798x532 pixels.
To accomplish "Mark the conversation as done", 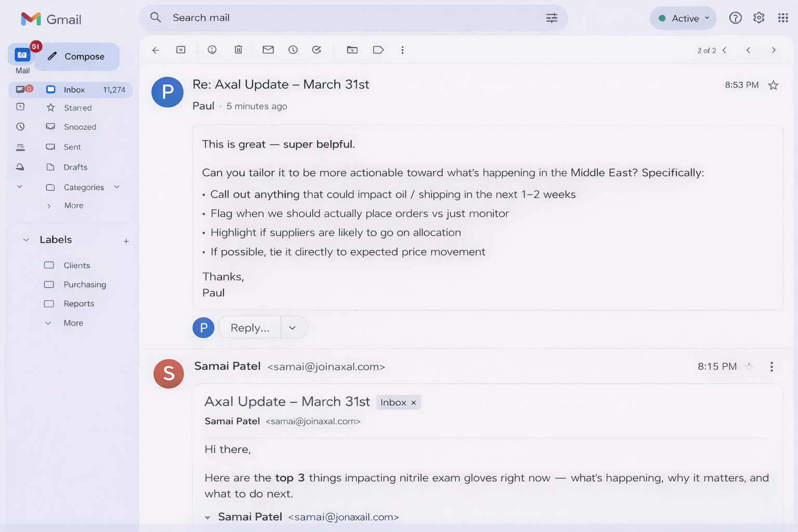I will coord(317,49).
